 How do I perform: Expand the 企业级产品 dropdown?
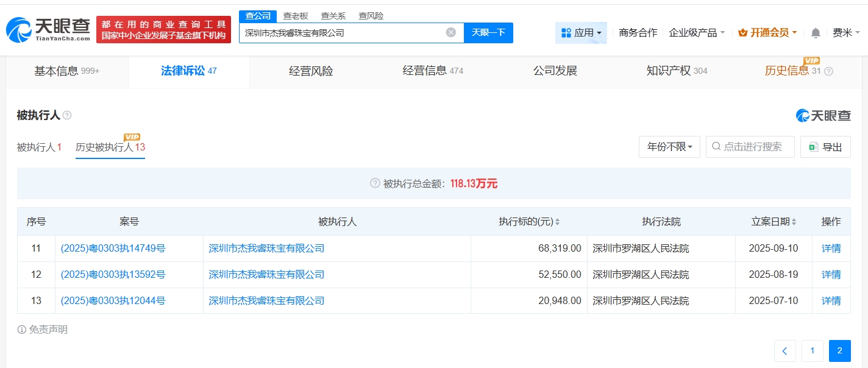697,33
